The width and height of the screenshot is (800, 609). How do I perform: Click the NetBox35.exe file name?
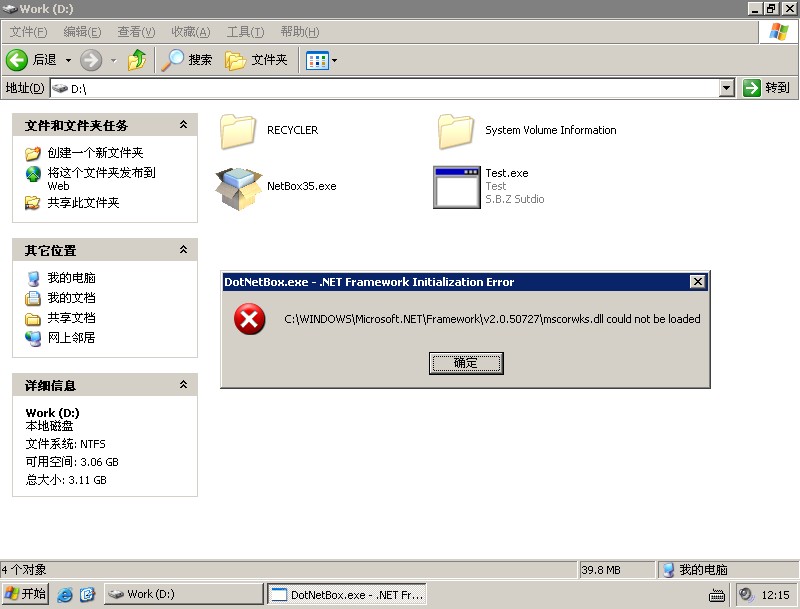[x=302, y=186]
